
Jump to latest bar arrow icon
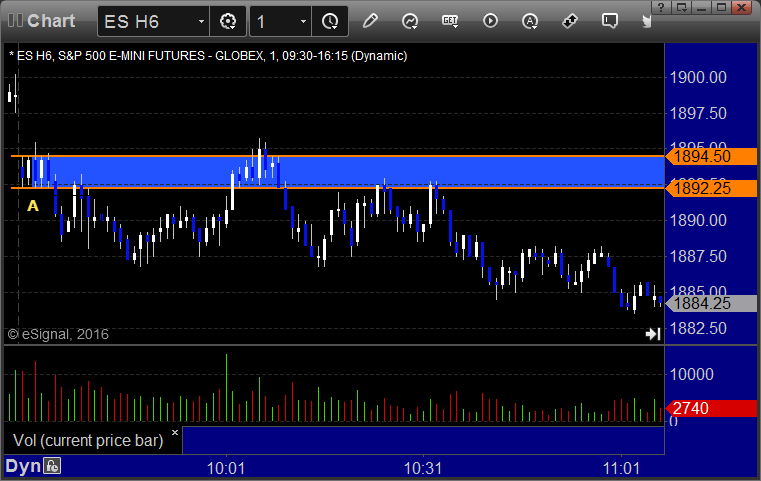pos(653,334)
